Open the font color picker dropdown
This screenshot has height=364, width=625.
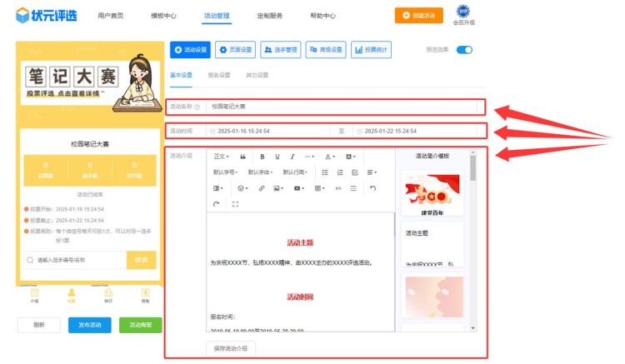click(330, 157)
